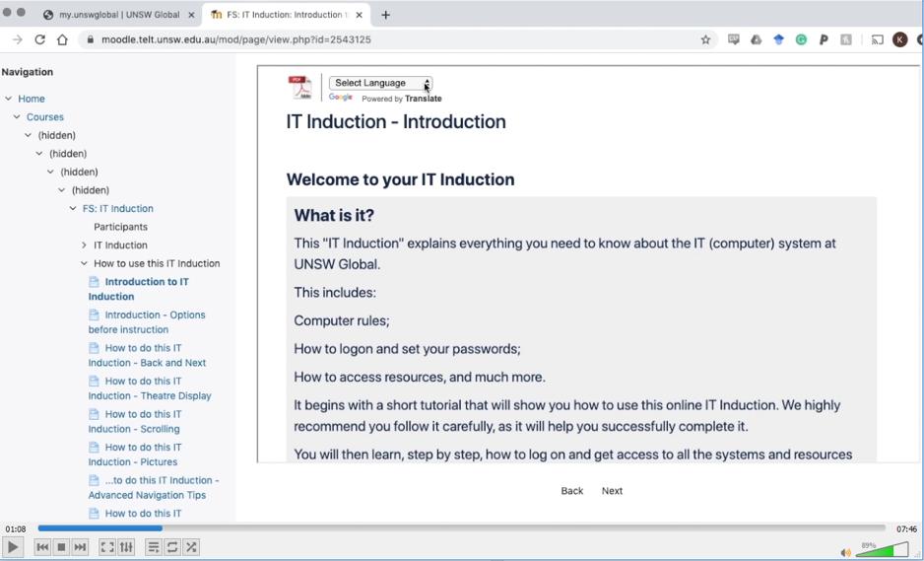The image size is (924, 561).
Task: Skip to next track in the player
Action: tap(80, 547)
